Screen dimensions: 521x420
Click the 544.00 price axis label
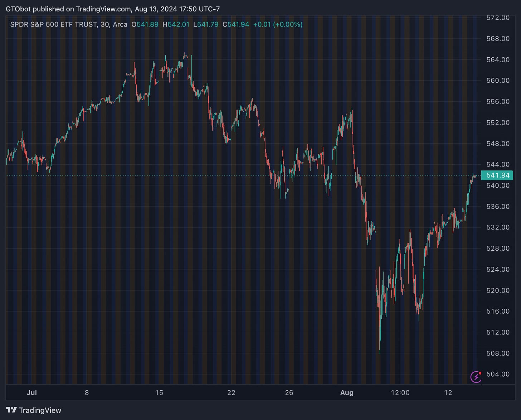(498, 164)
